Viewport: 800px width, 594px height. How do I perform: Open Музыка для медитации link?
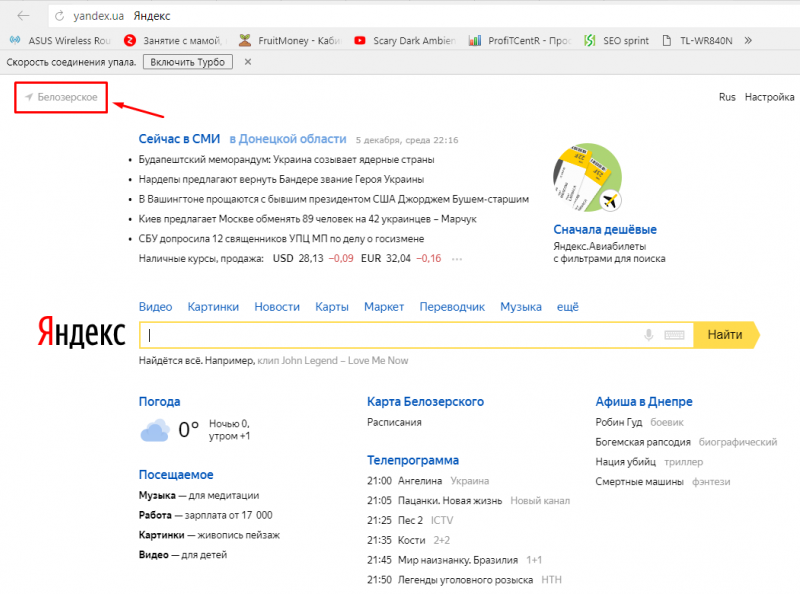pos(198,496)
